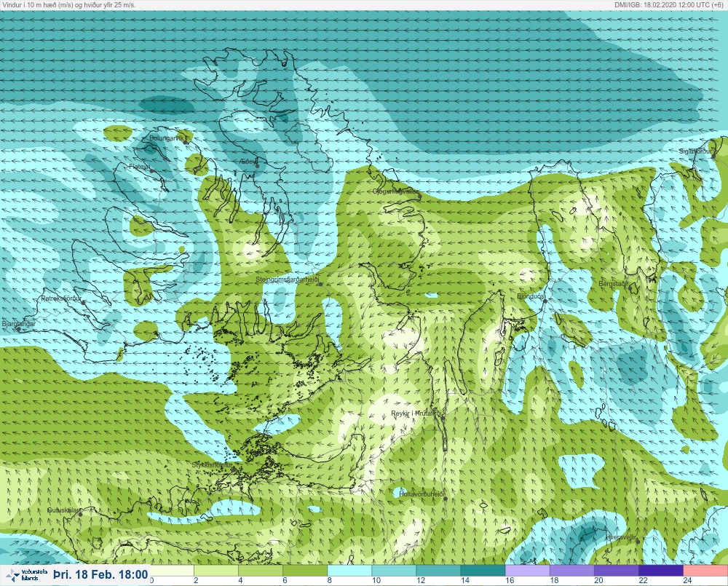Image resolution: width=728 pixels, height=586 pixels.
Task: Click the legend value 12
Action: coord(421,580)
